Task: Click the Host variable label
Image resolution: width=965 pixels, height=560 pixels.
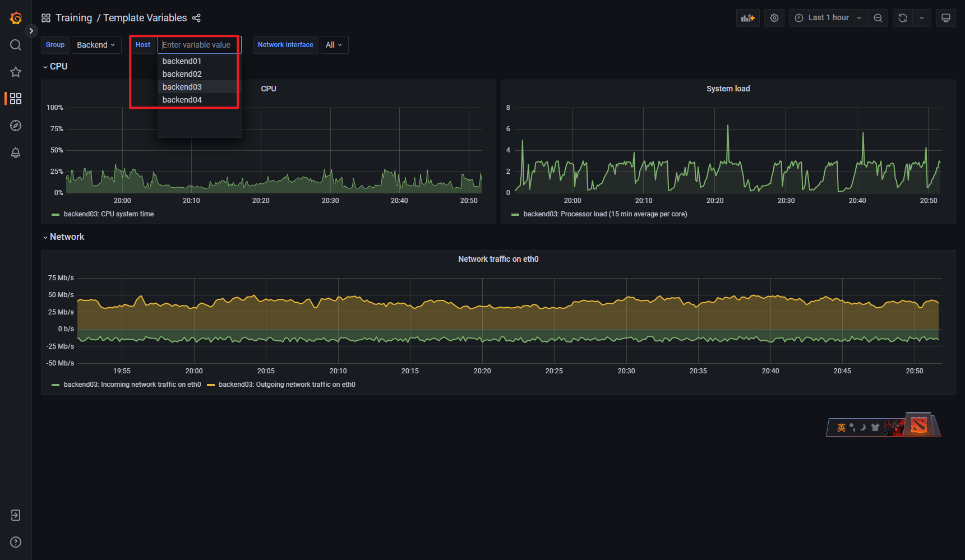Action: pyautogui.click(x=143, y=45)
